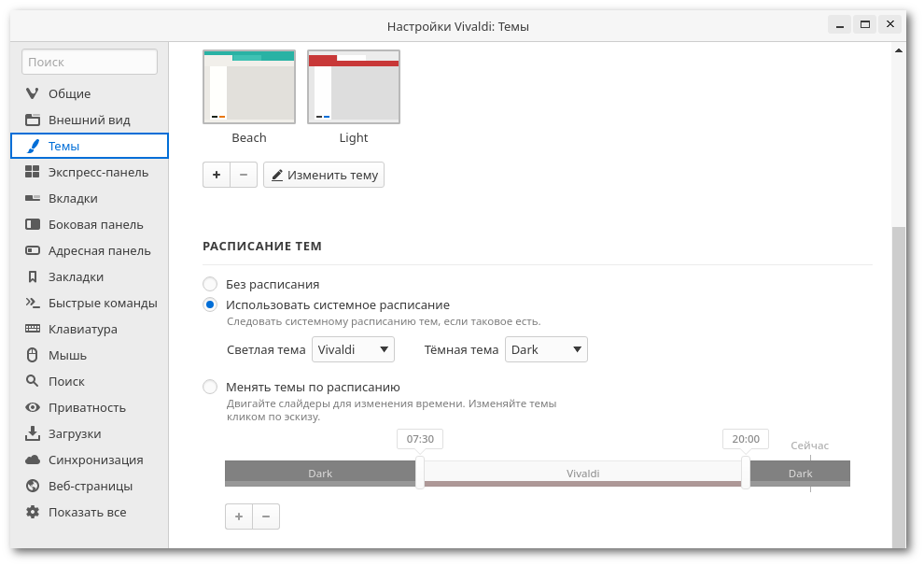Select the Без расписания option
Screen dimensions: 924x566
(210, 284)
